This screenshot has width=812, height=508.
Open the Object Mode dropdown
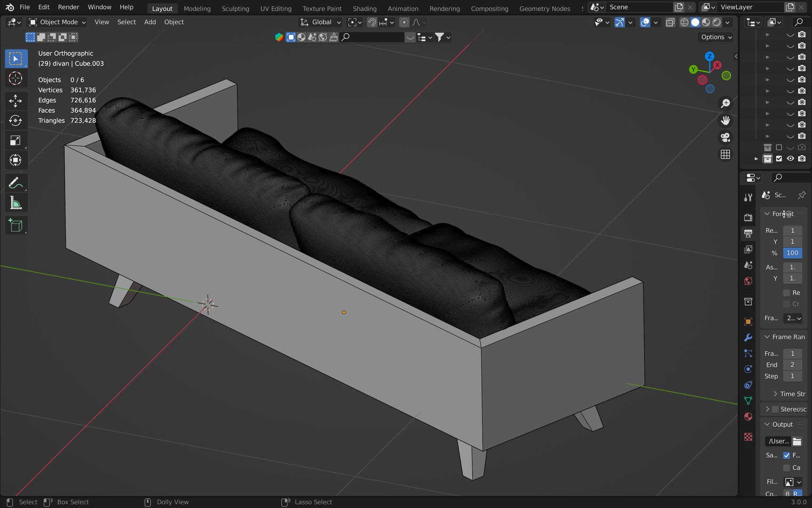click(57, 22)
